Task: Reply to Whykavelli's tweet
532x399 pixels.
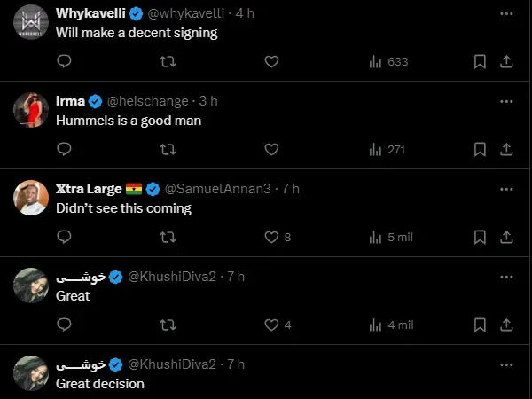Action: 64,62
